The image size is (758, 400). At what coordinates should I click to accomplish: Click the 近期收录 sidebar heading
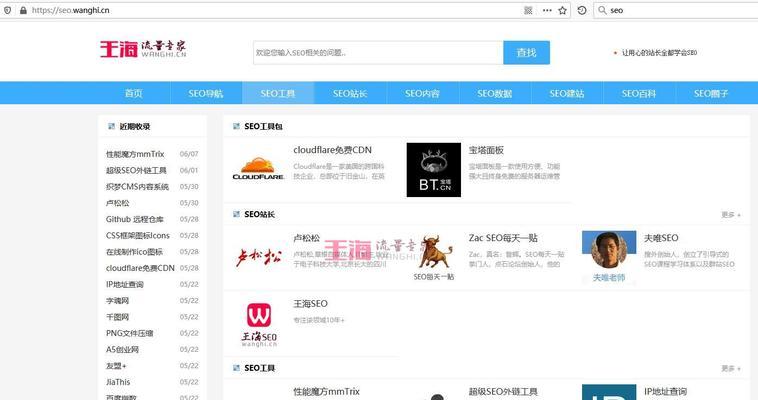point(134,127)
